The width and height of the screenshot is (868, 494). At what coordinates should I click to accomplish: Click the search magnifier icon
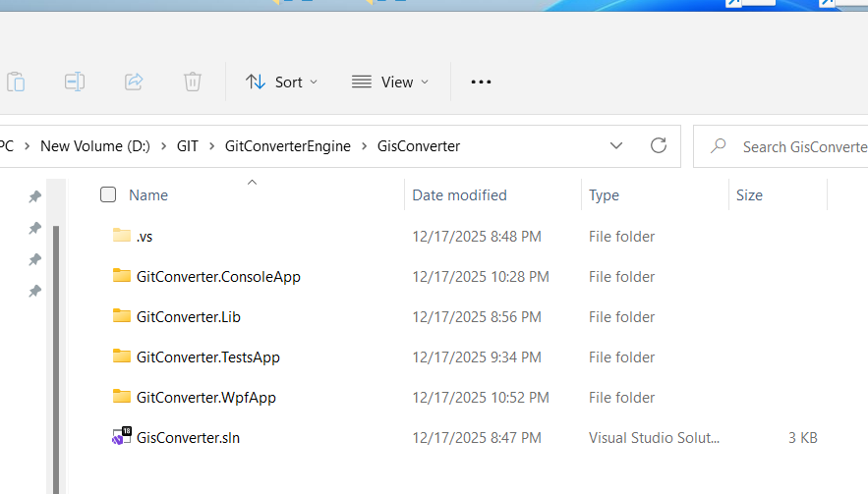coord(718,146)
